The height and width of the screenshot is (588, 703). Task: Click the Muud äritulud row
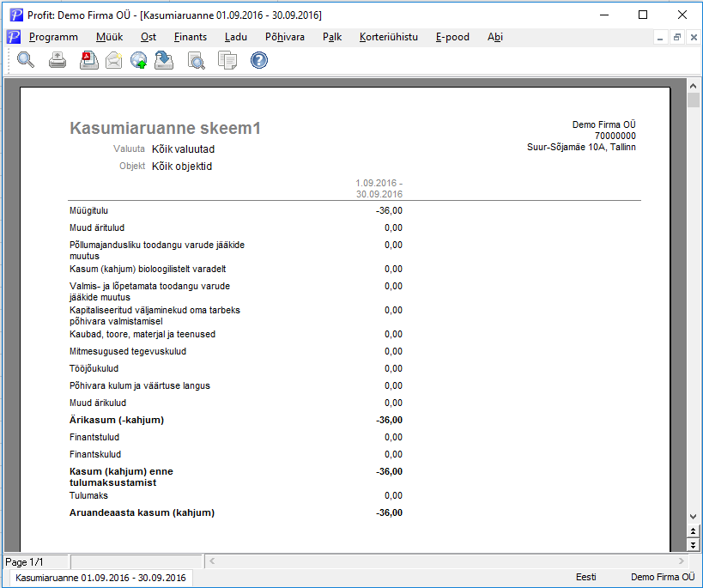tap(236, 227)
